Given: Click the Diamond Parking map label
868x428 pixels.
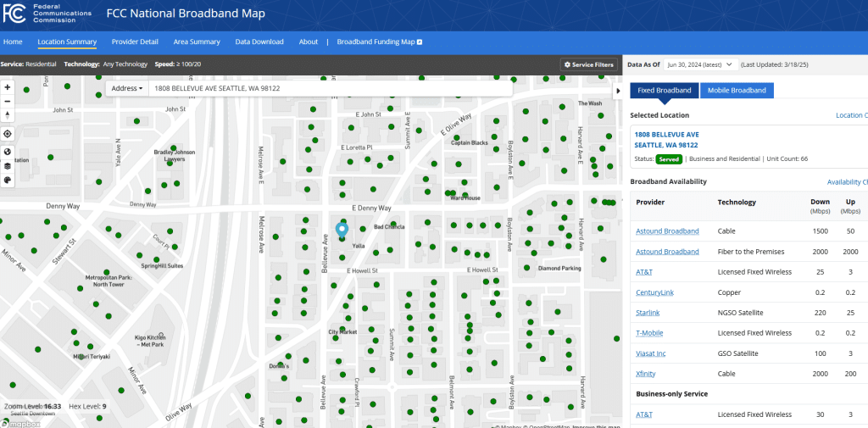Looking at the screenshot, I should (559, 269).
